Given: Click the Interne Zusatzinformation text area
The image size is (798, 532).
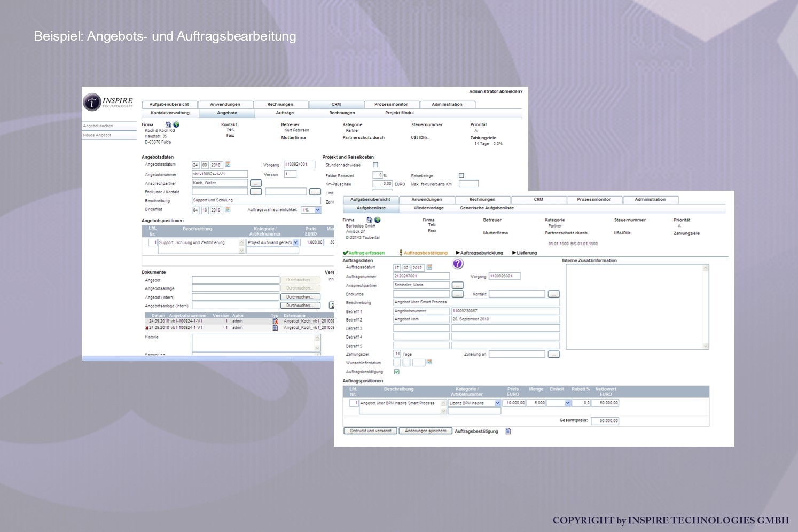Looking at the screenshot, I should pos(634,307).
